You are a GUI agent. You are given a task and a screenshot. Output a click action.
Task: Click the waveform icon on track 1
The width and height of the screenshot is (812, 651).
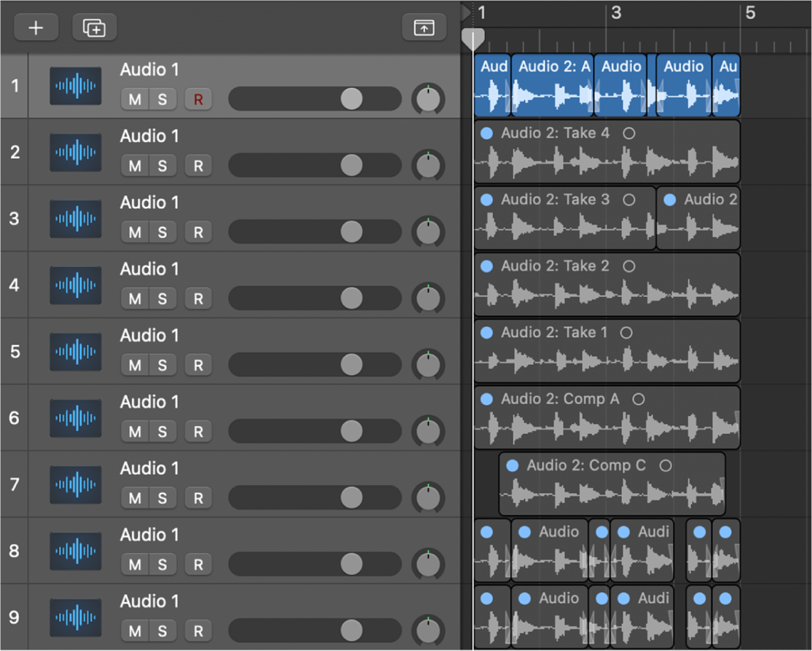[x=76, y=86]
